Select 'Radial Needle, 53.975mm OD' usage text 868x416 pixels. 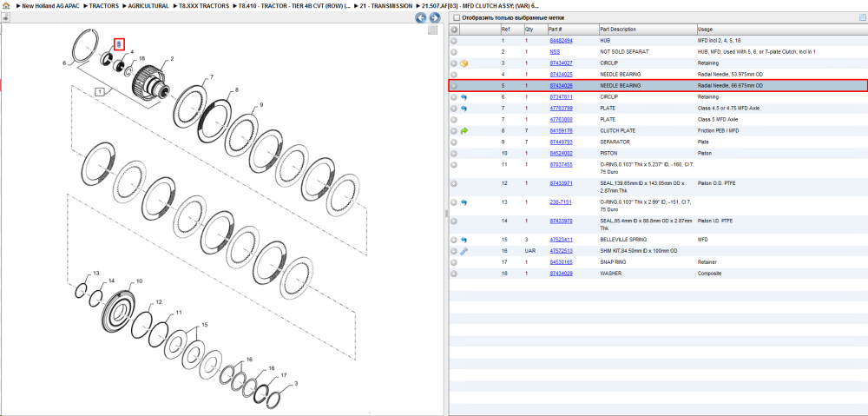(x=730, y=74)
